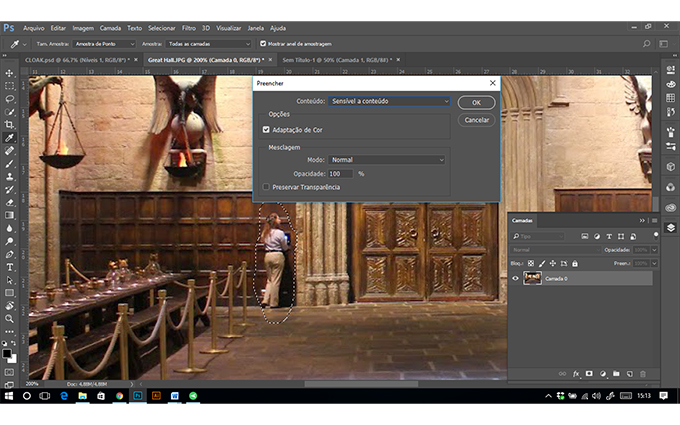Open layer blend mode Normal dropdown
Screen dimensions: 680x425
coord(556,250)
